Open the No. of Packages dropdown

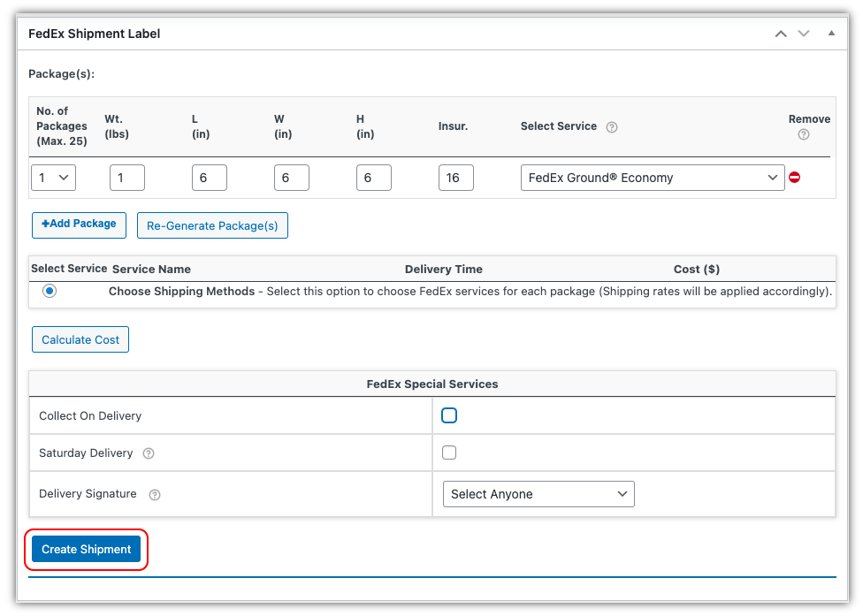click(x=53, y=178)
